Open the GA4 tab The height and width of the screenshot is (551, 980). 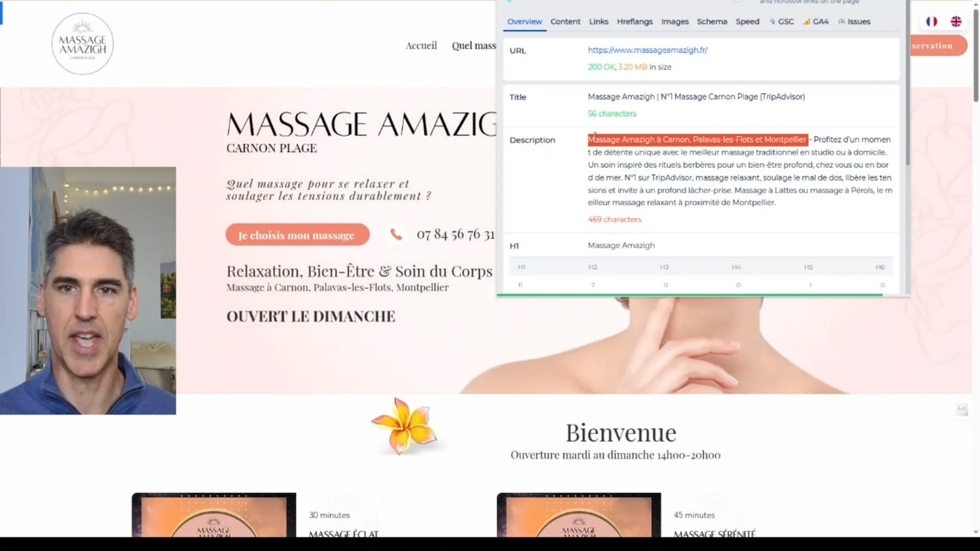(x=816, y=22)
